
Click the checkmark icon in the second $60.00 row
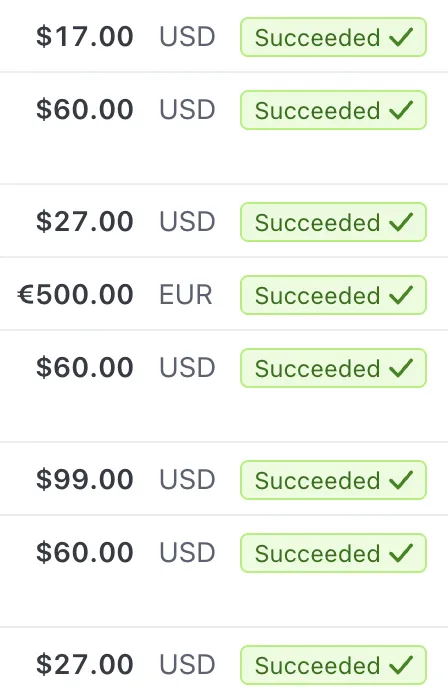point(401,368)
